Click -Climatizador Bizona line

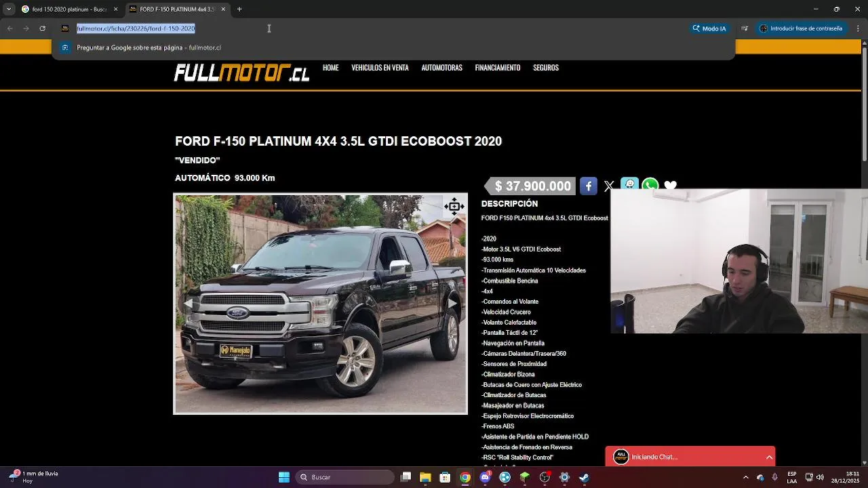point(508,374)
